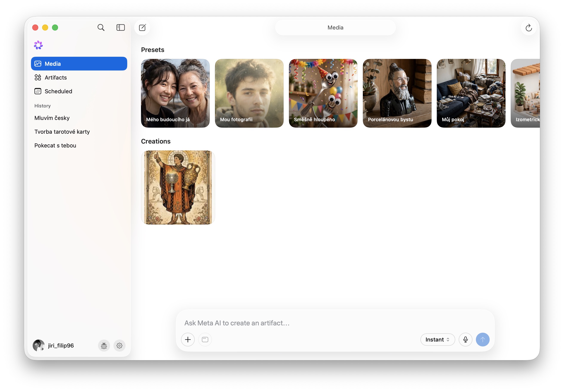564x392 pixels.
Task: Open the bug report icon
Action: click(x=104, y=346)
